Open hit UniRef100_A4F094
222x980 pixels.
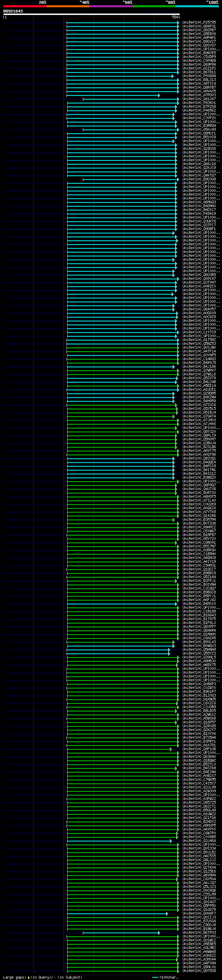click(x=199, y=963)
